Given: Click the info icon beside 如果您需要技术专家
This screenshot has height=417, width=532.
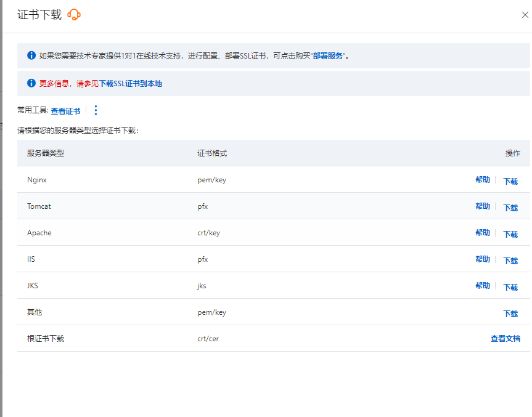Looking at the screenshot, I should (31, 55).
